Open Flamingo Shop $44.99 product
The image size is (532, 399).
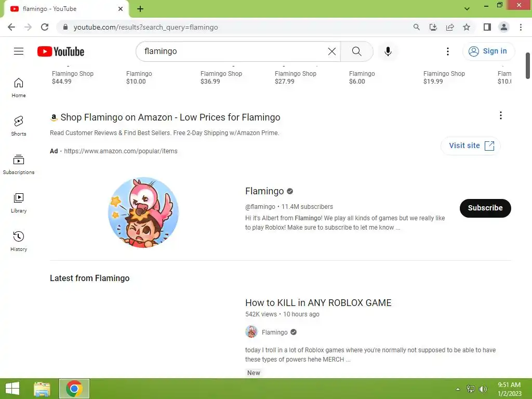tap(73, 77)
